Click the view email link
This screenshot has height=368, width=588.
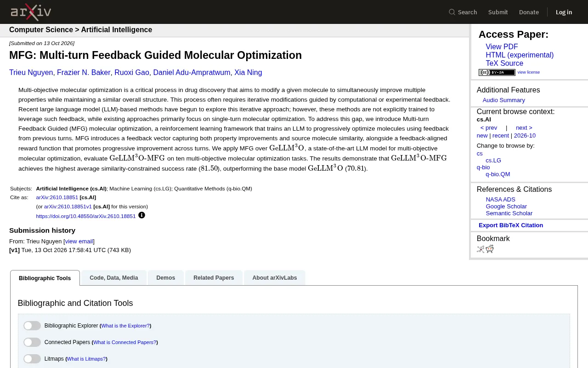tap(79, 241)
